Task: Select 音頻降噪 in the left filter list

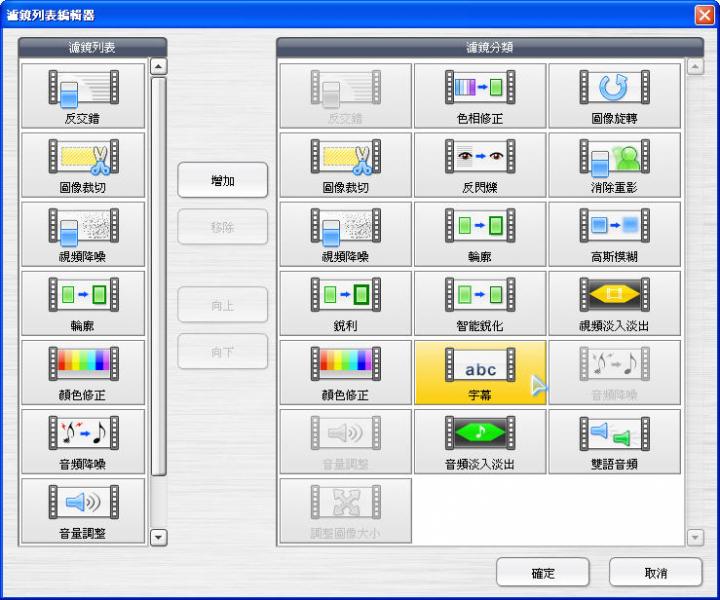Action: click(x=83, y=442)
